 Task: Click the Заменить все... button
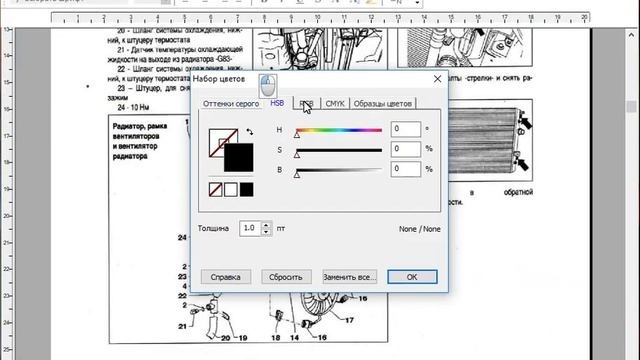pyautogui.click(x=349, y=277)
